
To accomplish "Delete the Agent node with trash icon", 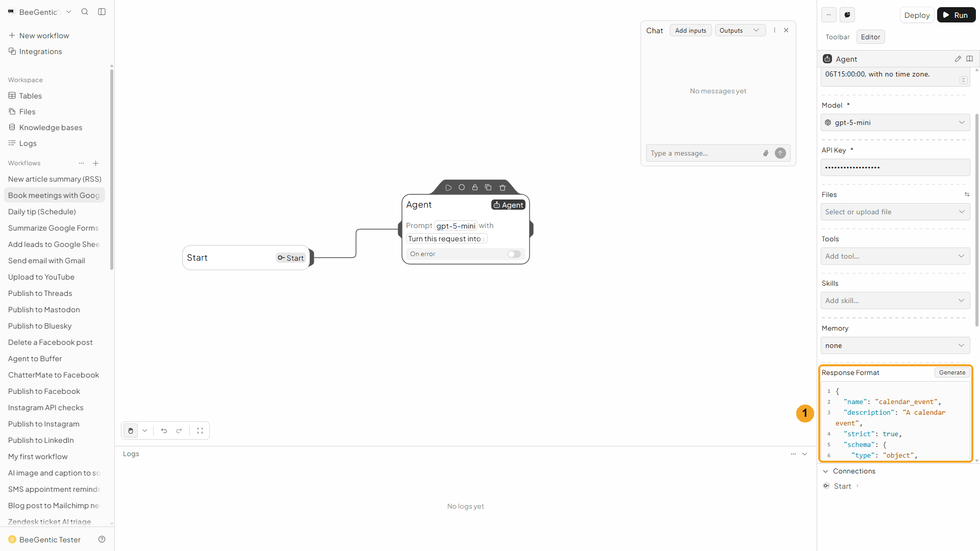I will pyautogui.click(x=502, y=188).
